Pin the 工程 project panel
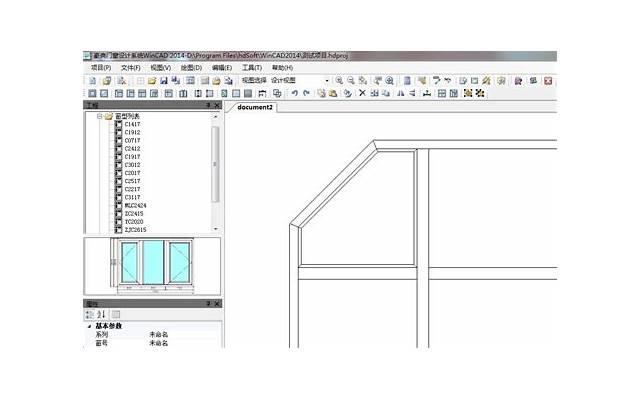This screenshot has height=400, width=640. click(x=208, y=105)
